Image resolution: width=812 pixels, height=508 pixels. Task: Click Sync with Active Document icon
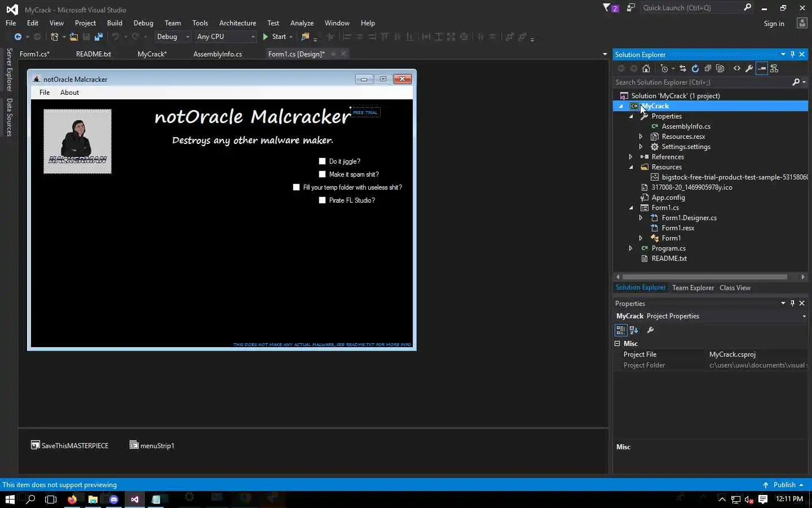point(683,68)
